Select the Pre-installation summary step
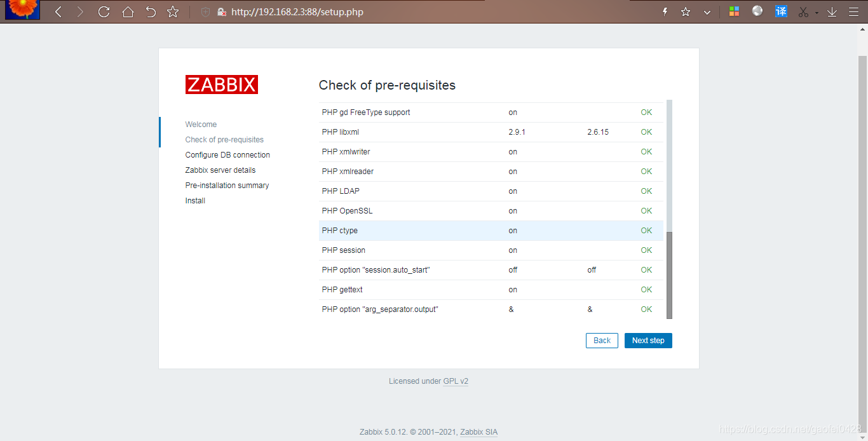Viewport: 868px width, 441px height. [227, 186]
